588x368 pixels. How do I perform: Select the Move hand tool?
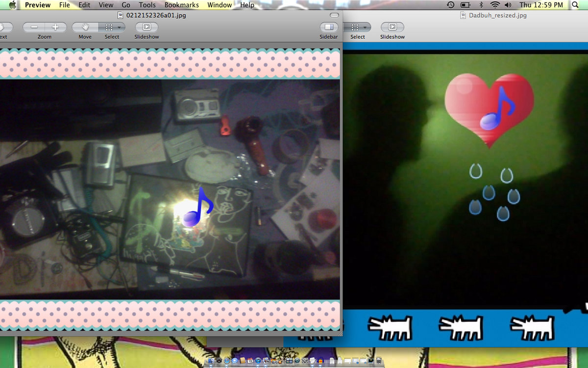(85, 27)
